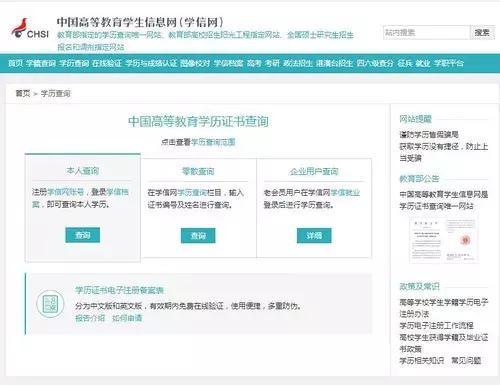Image resolution: width=500 pixels, height=385 pixels.
Task: Click the 网站提醒 sidebar heading
Action: click(x=415, y=119)
